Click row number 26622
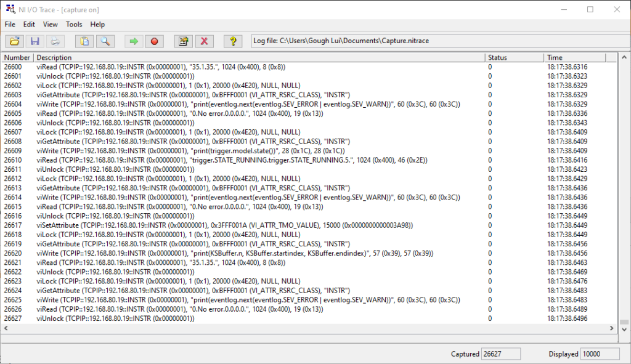 pyautogui.click(x=13, y=272)
